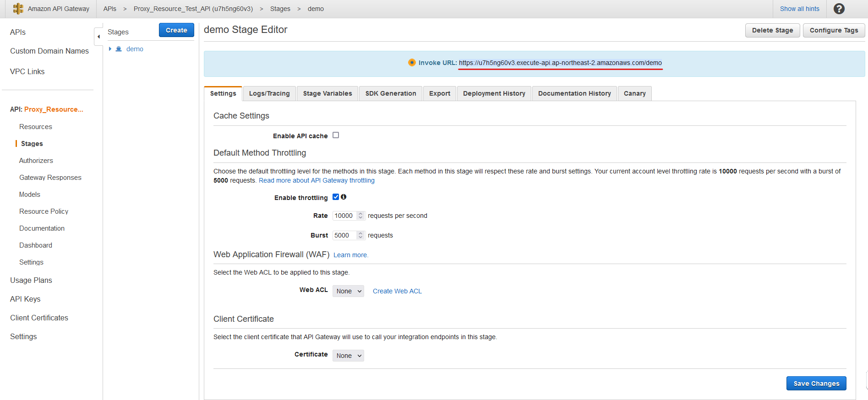Click the demo stage icon in tree

tap(119, 49)
